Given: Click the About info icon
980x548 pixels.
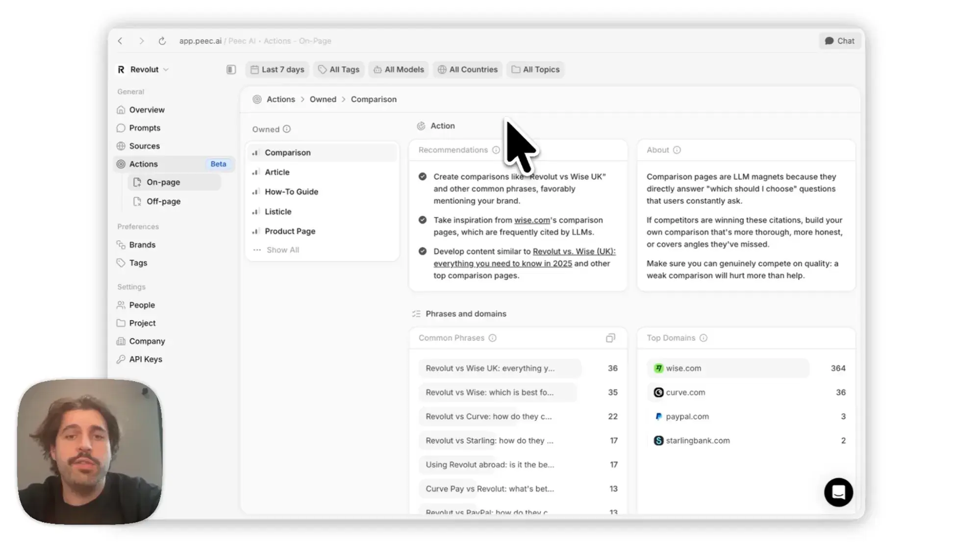Looking at the screenshot, I should click(x=677, y=150).
